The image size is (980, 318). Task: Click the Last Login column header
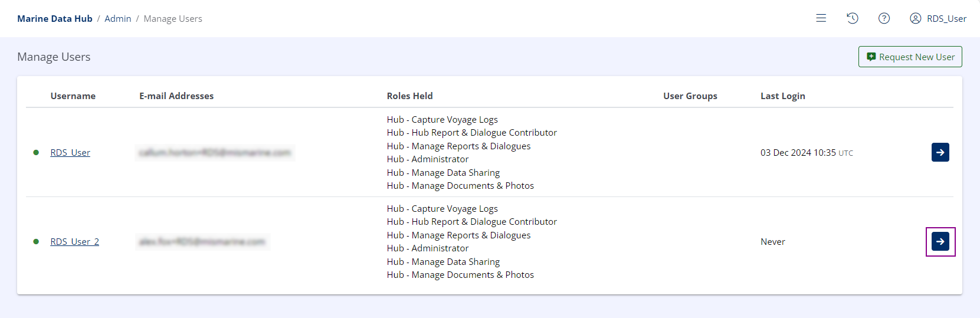[x=782, y=96]
